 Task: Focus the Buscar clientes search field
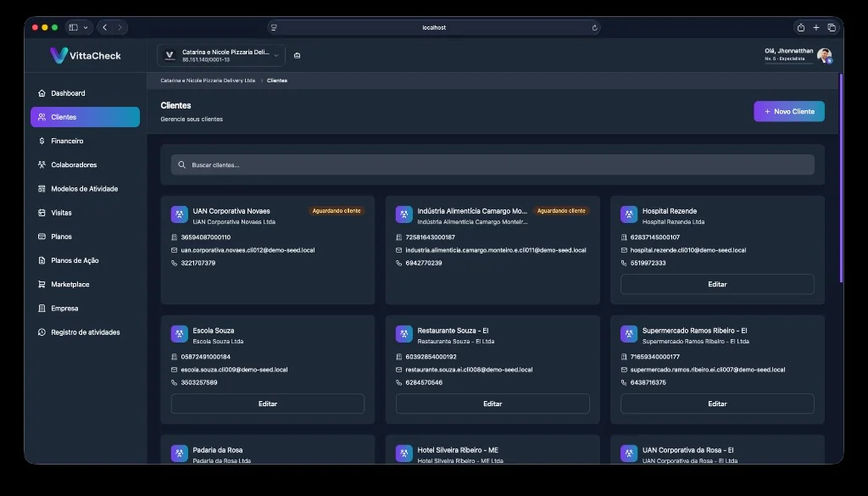(492, 165)
